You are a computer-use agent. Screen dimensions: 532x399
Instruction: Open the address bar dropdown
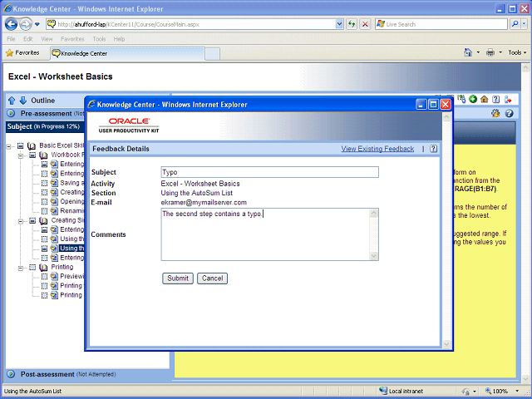[x=339, y=24]
